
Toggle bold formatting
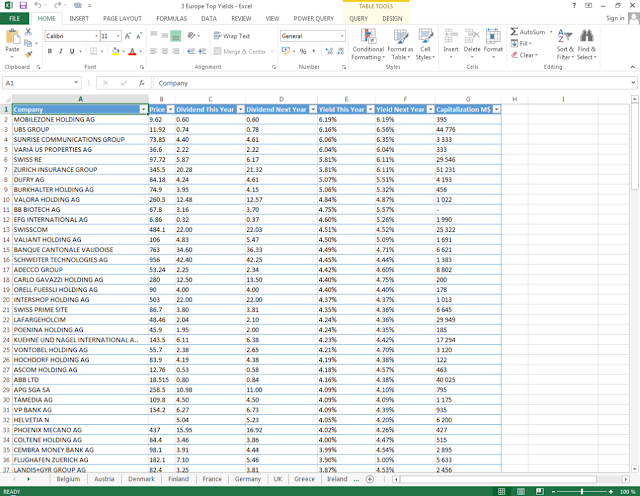coord(50,51)
